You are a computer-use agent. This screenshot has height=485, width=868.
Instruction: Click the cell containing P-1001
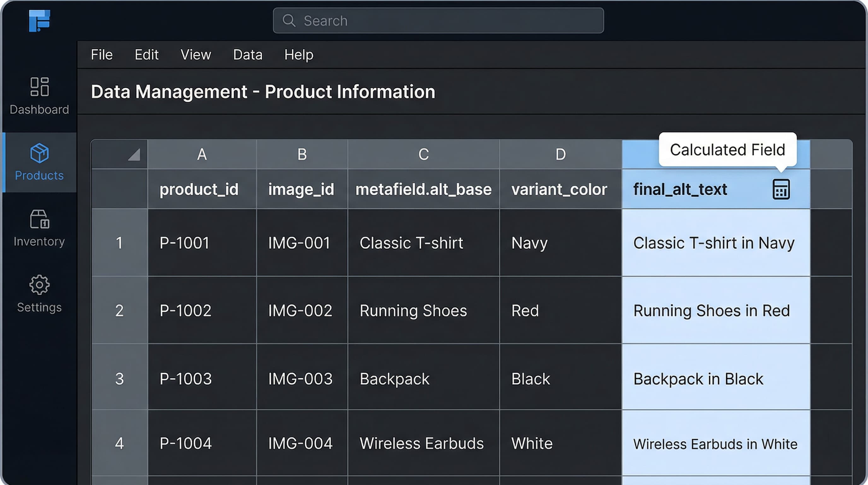tap(184, 243)
